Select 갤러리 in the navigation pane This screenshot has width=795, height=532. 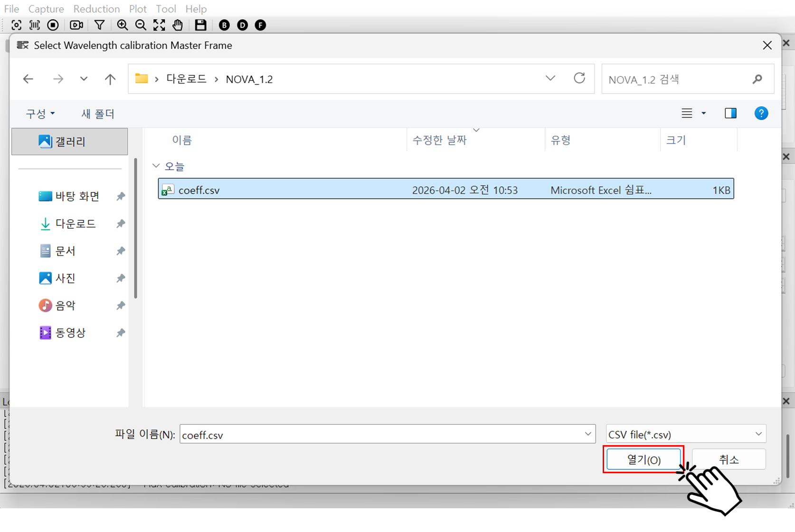point(70,141)
